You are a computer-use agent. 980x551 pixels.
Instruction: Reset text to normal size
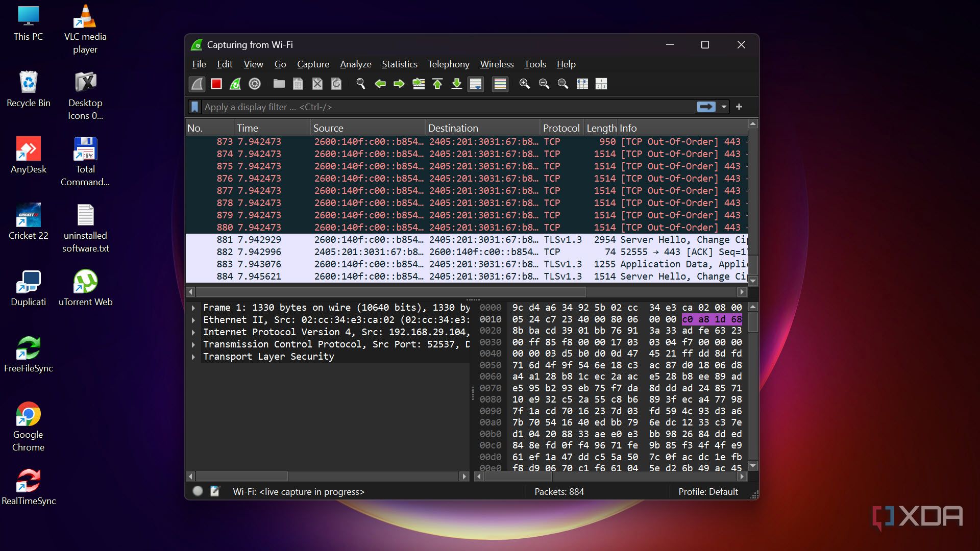point(563,84)
